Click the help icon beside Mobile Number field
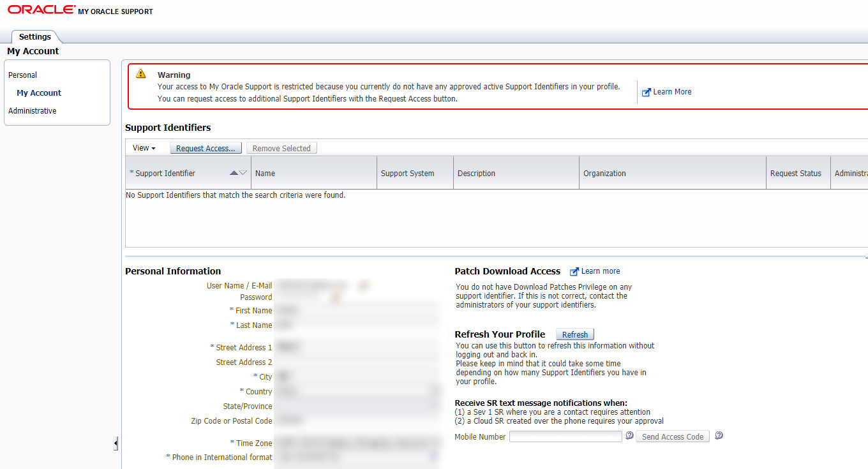 pos(629,436)
